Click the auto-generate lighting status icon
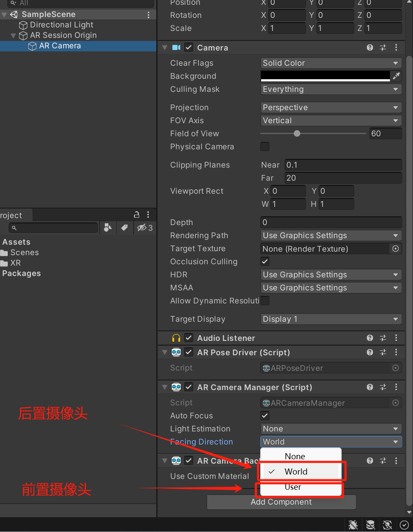 coord(387,525)
